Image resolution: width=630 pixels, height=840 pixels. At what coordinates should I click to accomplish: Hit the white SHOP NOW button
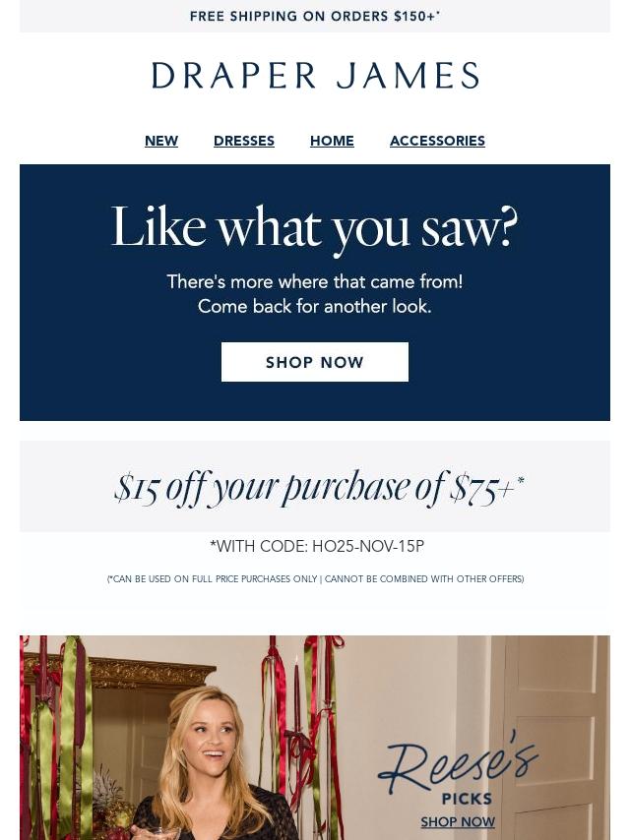coord(315,362)
